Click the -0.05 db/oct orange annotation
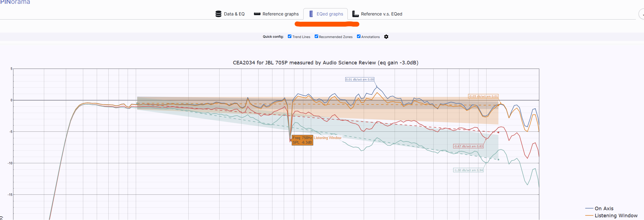This screenshot has width=644, height=220. point(483,96)
